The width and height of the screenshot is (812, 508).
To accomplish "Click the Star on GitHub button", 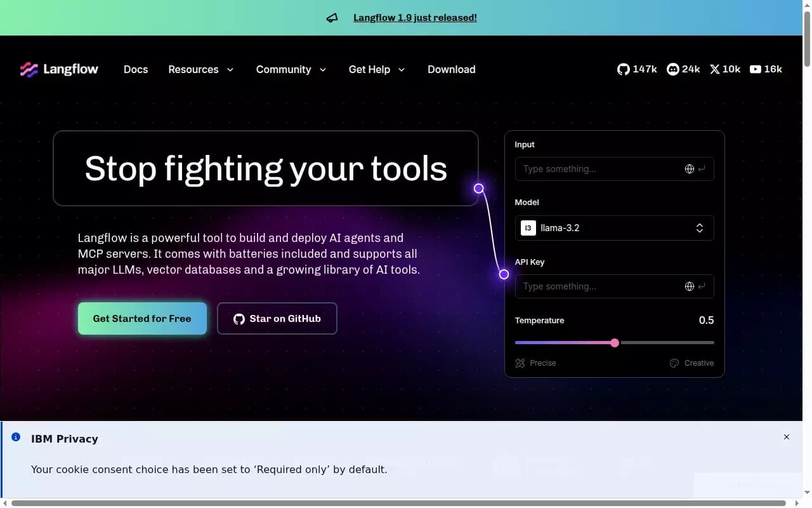I will click(x=277, y=319).
